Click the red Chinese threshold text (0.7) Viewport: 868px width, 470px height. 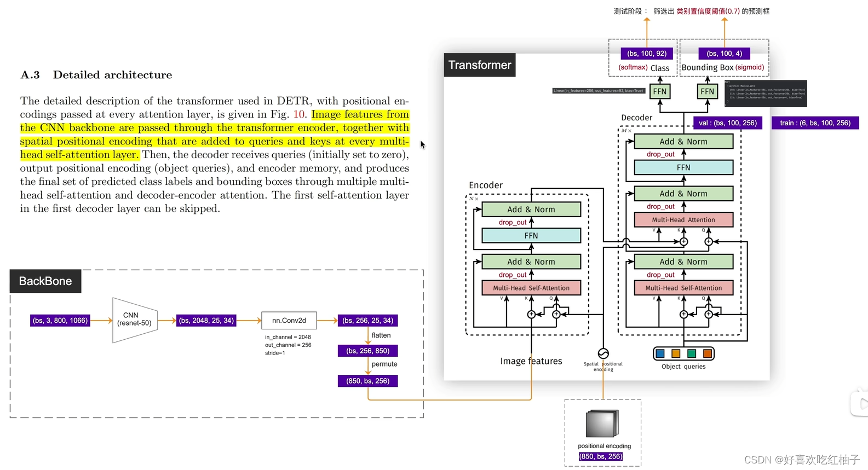click(x=708, y=11)
